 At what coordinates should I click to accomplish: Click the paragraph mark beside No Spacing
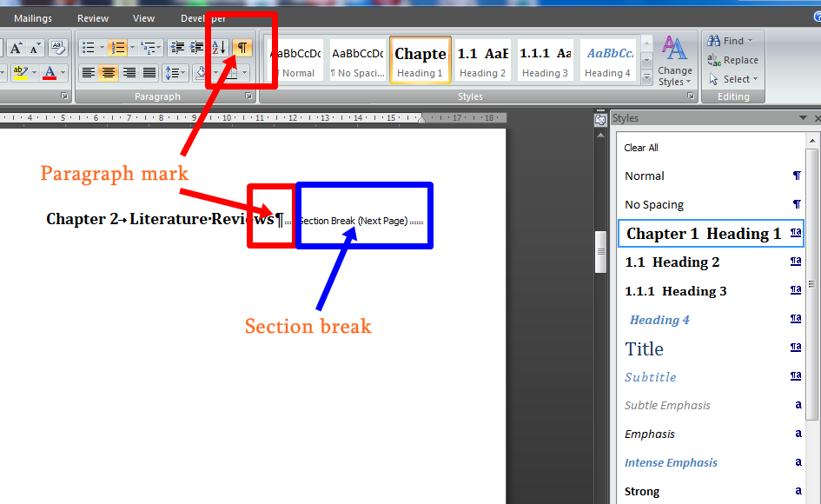797,204
